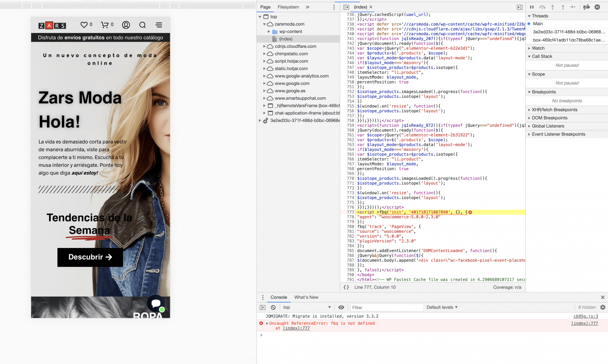Expand www.smartsuppchat.com node
Screen dimensions: 608x364
[x=264, y=98]
